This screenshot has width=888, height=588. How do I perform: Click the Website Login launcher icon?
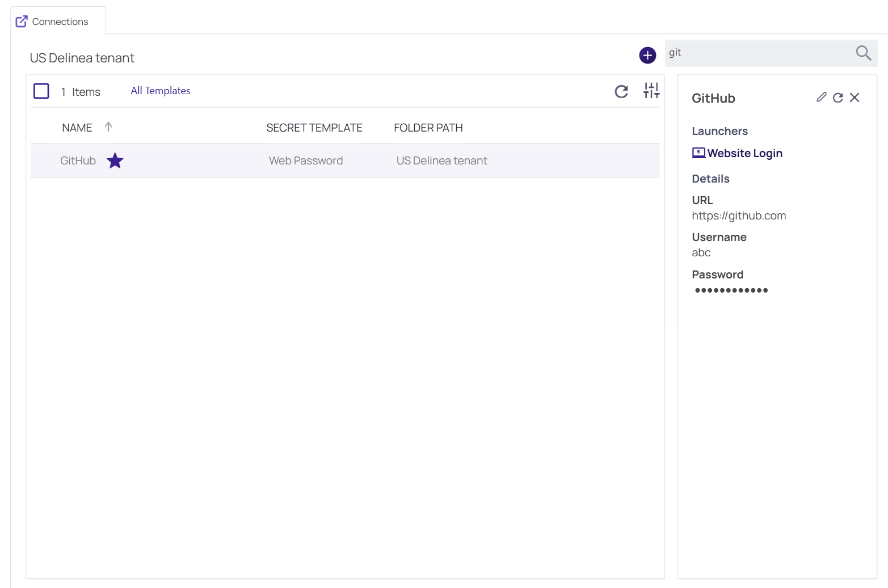click(x=698, y=153)
